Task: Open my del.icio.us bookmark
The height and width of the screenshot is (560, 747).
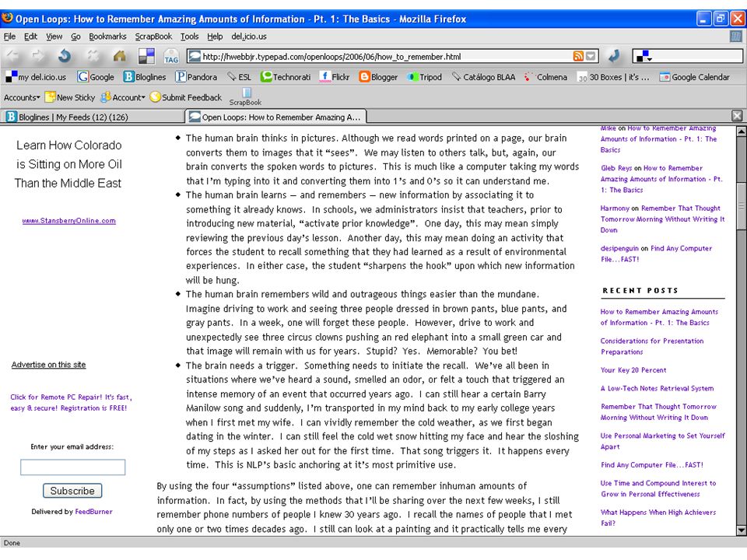Action: click(36, 77)
